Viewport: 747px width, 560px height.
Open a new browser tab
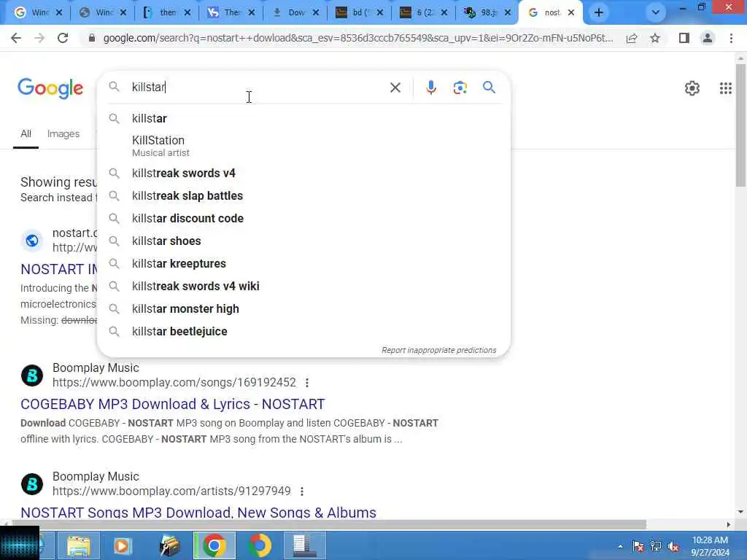(599, 13)
